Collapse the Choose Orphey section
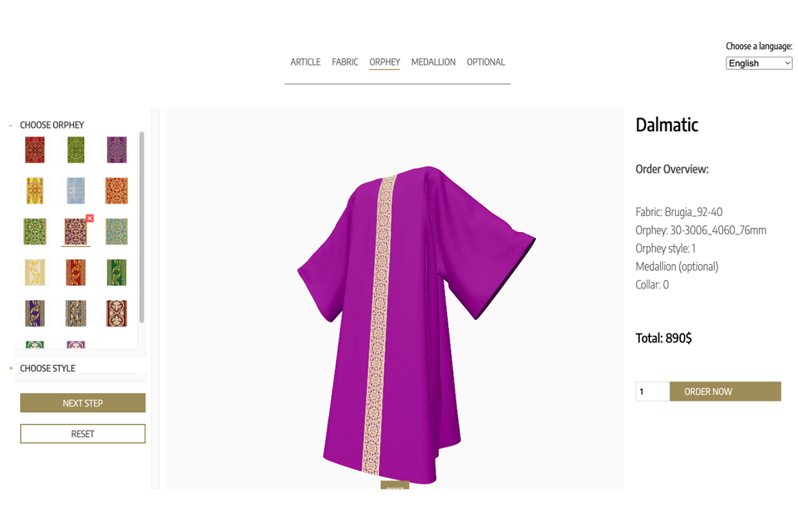This screenshot has width=798, height=532. pos(11,126)
